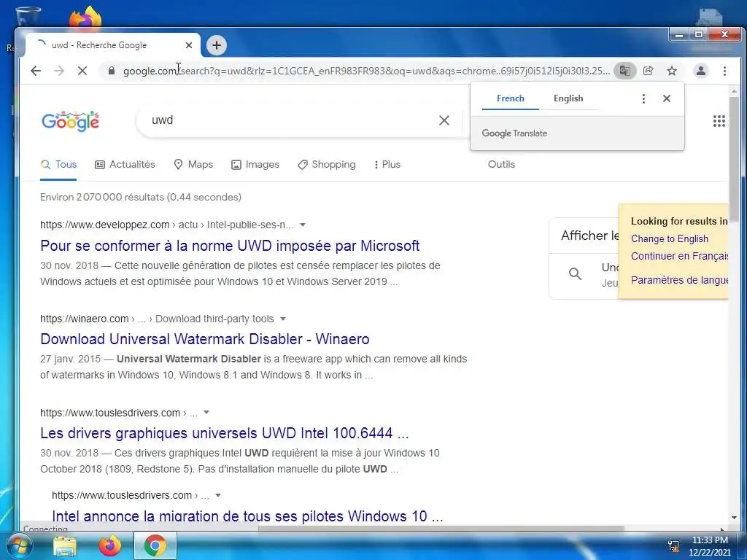The height and width of the screenshot is (560, 747).
Task: Bookmark this page with the star icon
Action: (x=672, y=71)
